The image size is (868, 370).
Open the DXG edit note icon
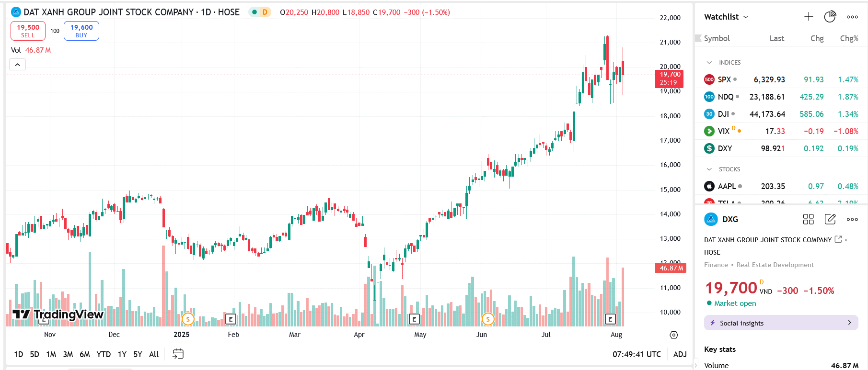(x=830, y=219)
